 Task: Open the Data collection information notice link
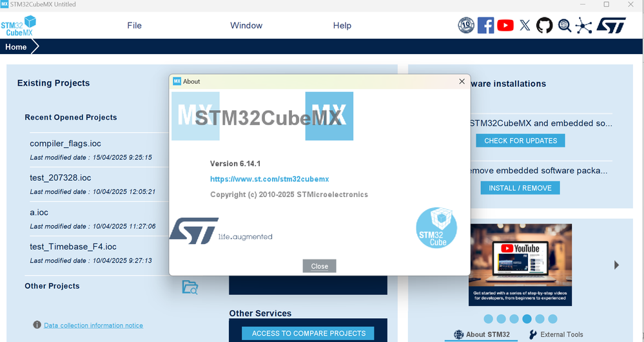point(93,325)
